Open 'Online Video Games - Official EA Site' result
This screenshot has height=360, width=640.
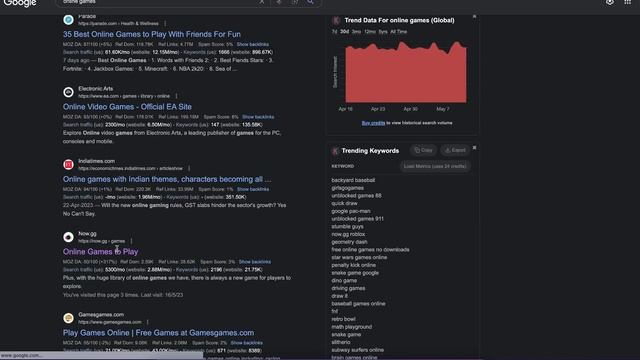[127, 107]
